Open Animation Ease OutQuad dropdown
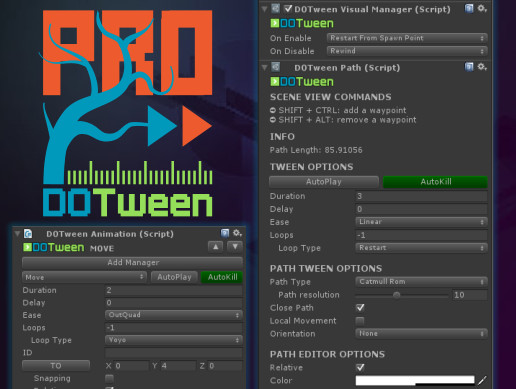This screenshot has width=516, height=389. tap(174, 315)
